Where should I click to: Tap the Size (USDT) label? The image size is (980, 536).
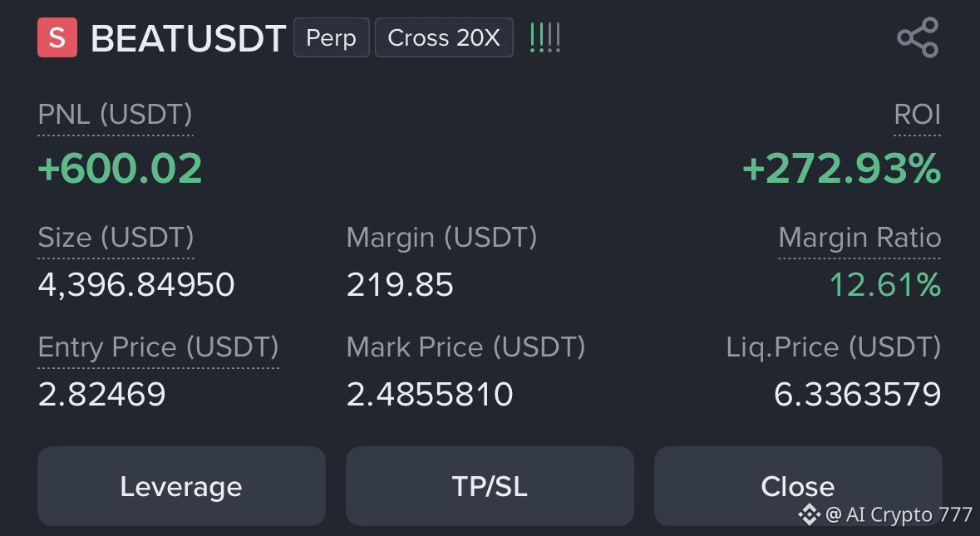coord(116,238)
